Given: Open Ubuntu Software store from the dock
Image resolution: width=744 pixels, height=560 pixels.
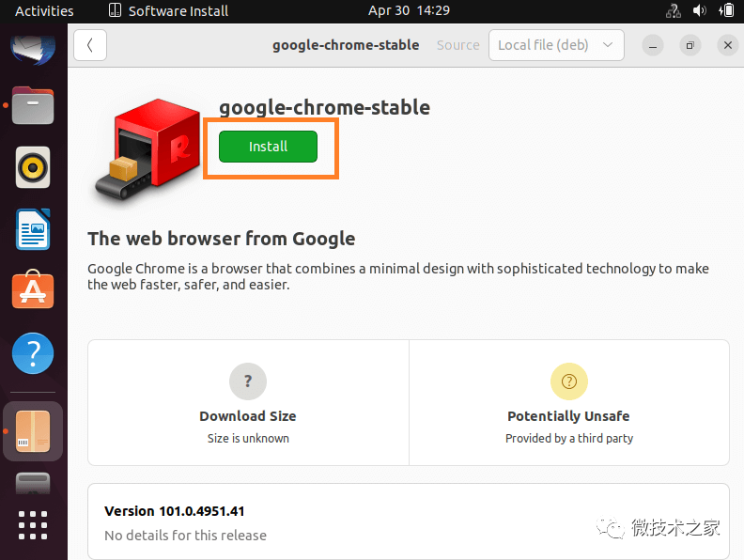Looking at the screenshot, I should [x=33, y=289].
